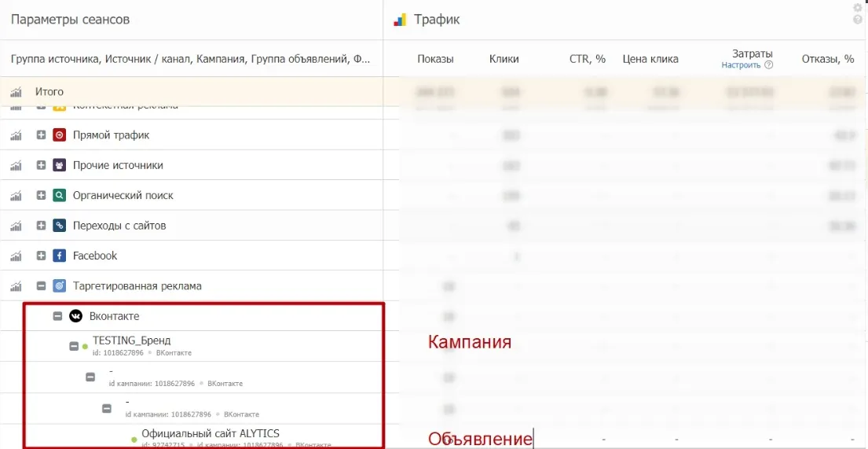Click the Переходы с сайтов link icon
The height and width of the screenshot is (449, 868).
(x=59, y=226)
